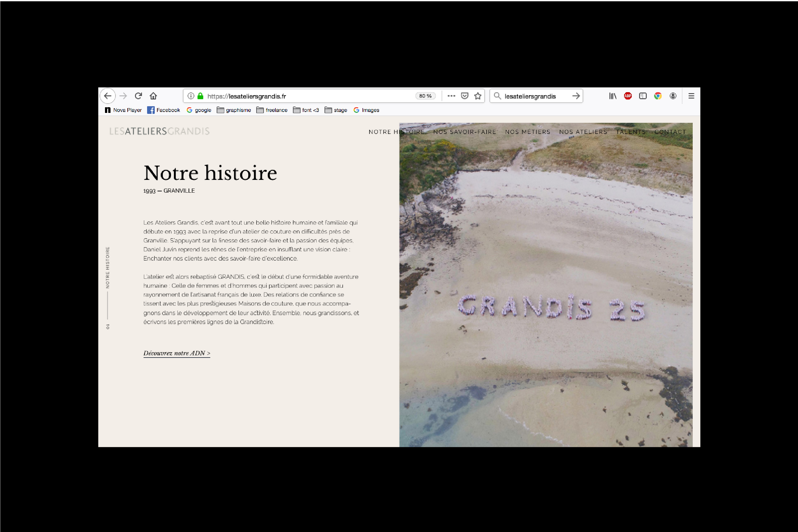Expand the graphisme bookmarks folder
798x532 pixels.
234,110
